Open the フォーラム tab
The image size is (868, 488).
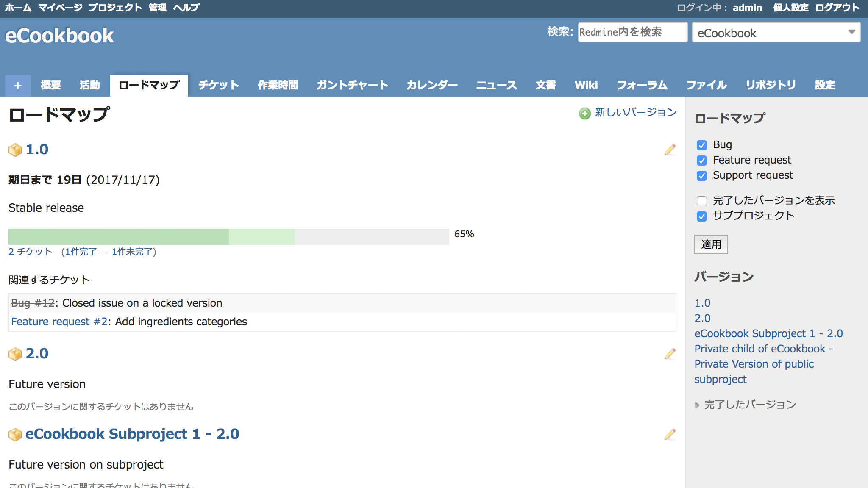pos(642,85)
